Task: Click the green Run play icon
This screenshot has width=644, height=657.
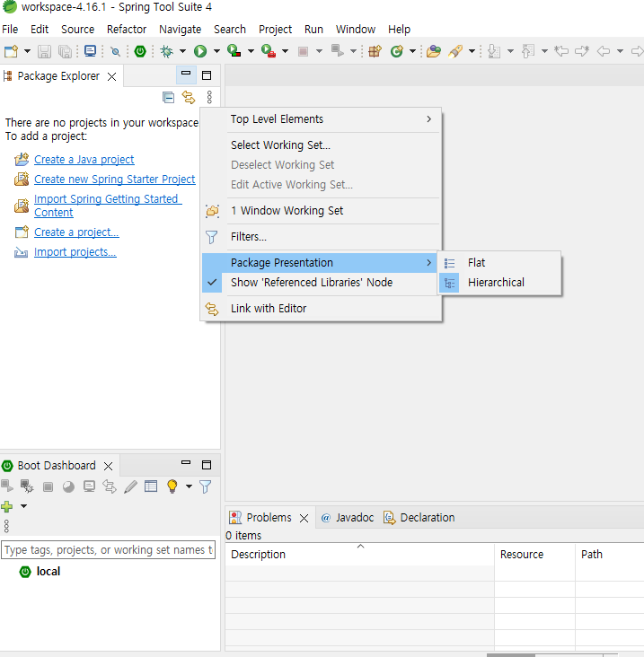Action: click(200, 51)
